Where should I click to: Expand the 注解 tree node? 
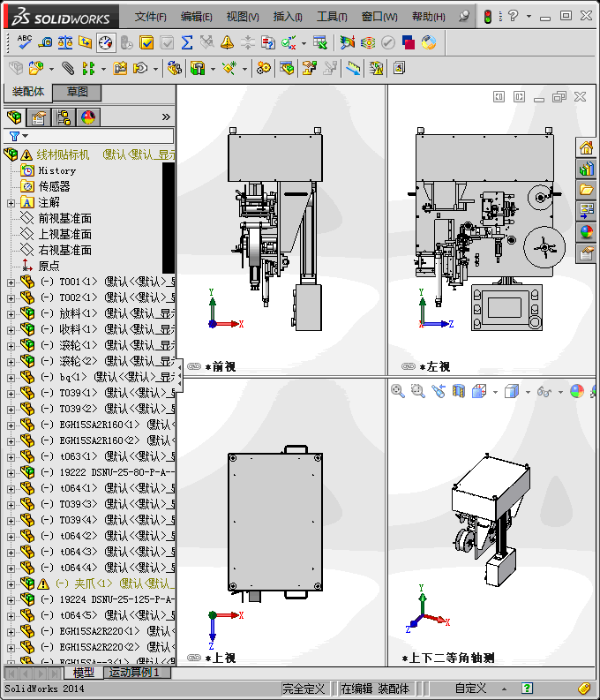click(x=11, y=203)
